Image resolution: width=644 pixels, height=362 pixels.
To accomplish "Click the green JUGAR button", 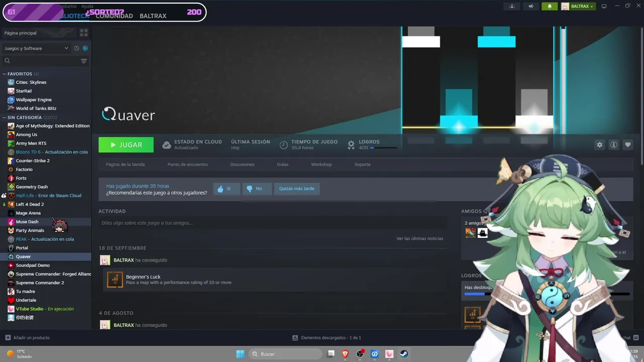I will pos(126,145).
